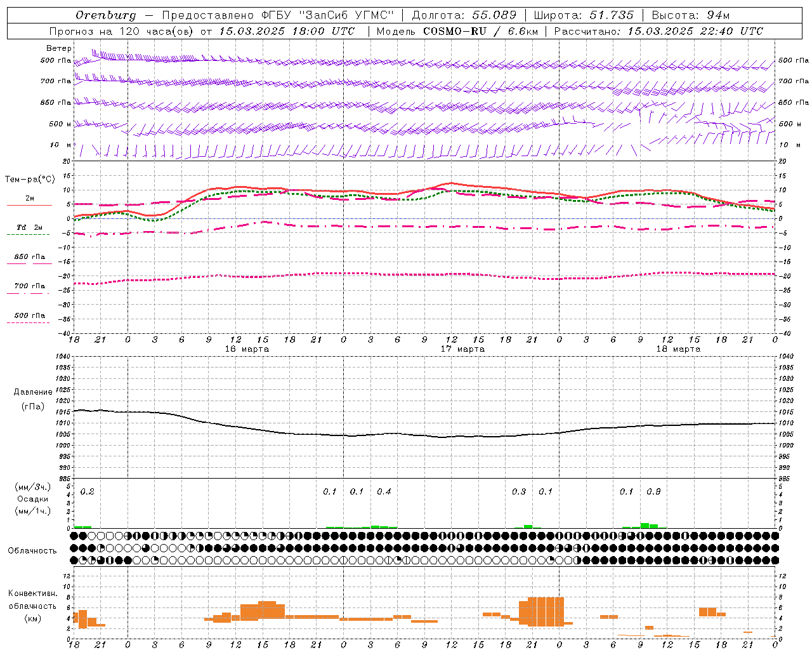Click the 'Облачность' cloud cover label
The image size is (812, 650).
pos(32,551)
